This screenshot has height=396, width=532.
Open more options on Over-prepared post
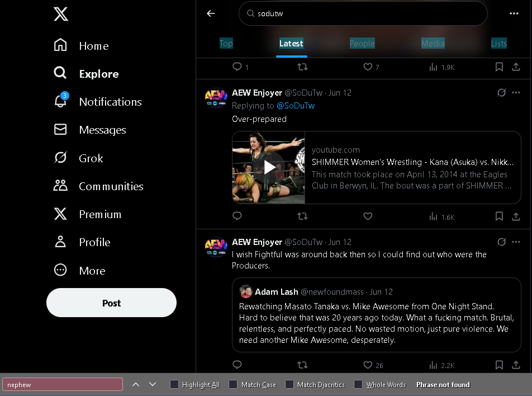(516, 92)
